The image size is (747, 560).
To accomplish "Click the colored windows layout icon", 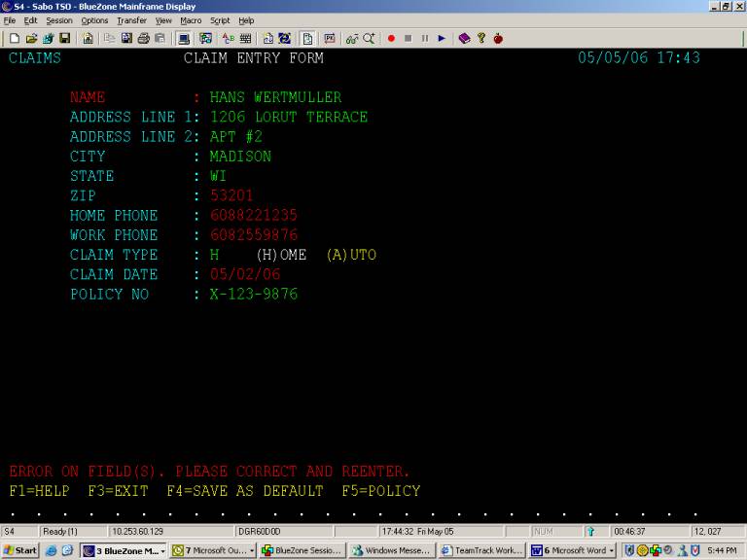I will pos(206,39).
